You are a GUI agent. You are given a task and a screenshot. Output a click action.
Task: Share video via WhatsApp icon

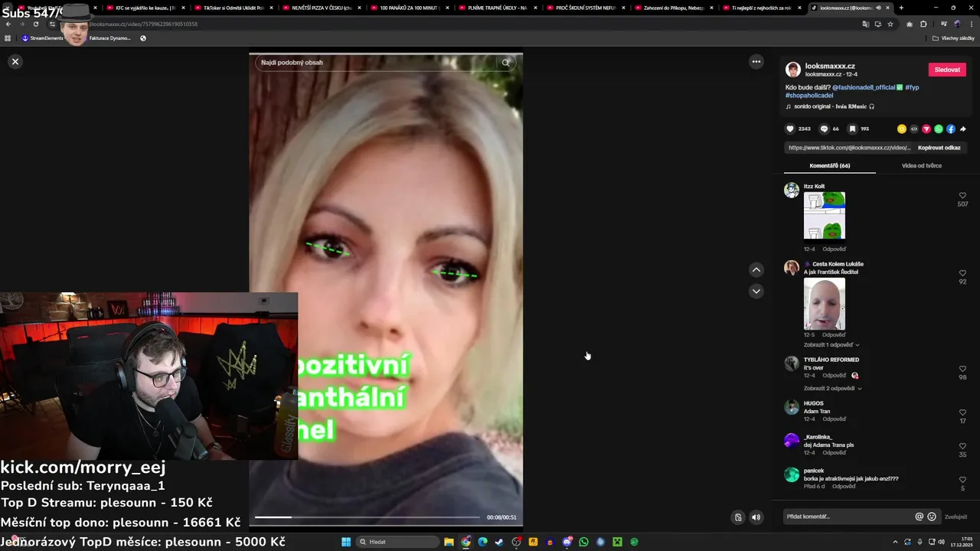[939, 129]
